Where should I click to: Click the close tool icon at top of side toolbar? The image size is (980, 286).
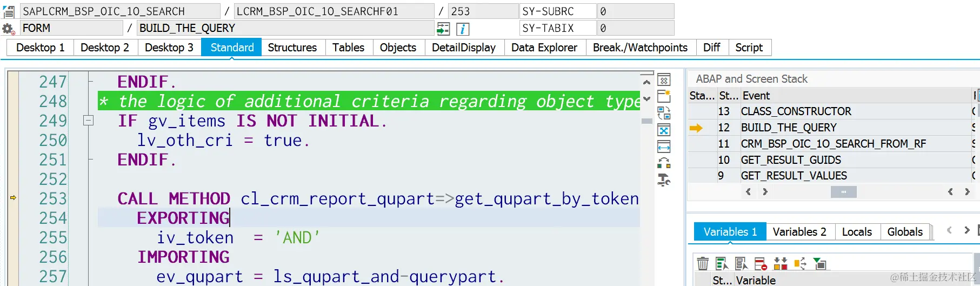tap(664, 81)
